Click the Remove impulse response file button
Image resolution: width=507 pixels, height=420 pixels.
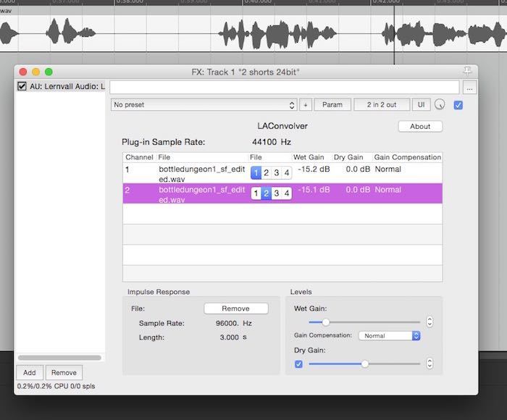tap(235, 308)
